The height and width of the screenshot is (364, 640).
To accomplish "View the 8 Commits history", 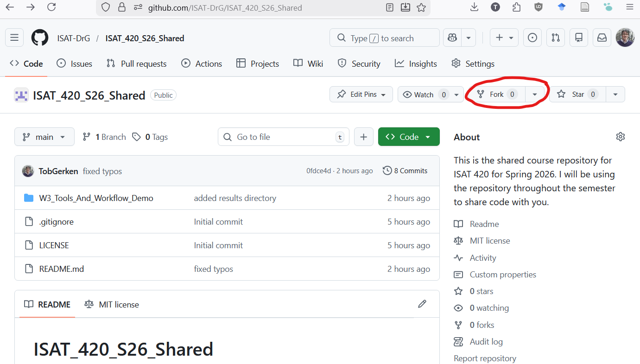I will (405, 171).
